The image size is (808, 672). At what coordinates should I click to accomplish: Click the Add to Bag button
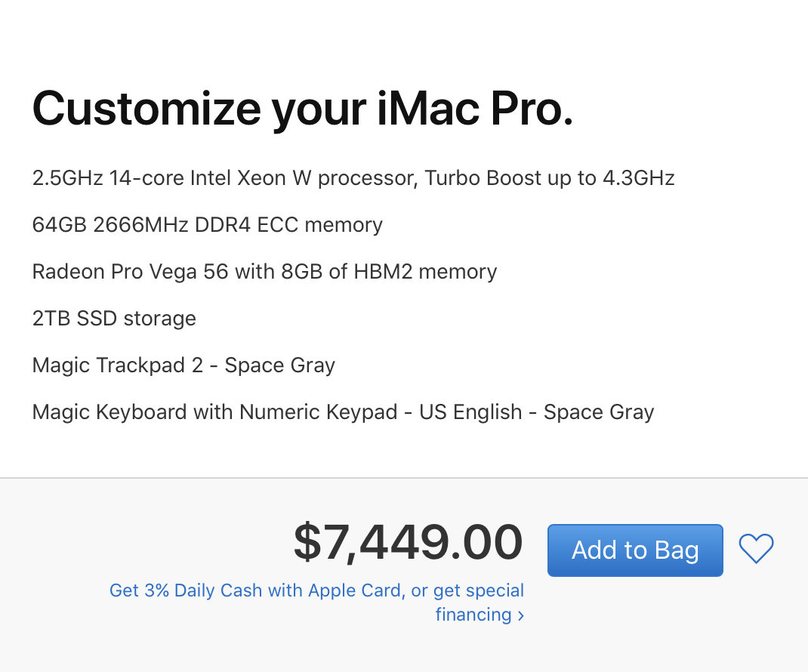pyautogui.click(x=635, y=550)
